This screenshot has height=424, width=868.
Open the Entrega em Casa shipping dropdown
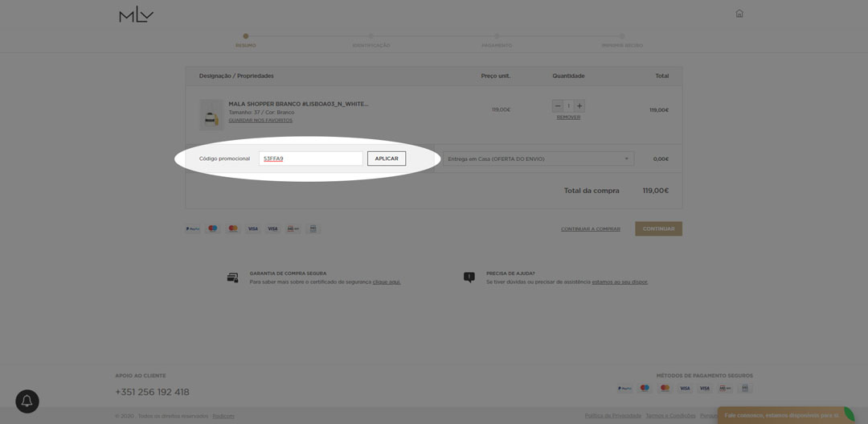click(x=538, y=158)
